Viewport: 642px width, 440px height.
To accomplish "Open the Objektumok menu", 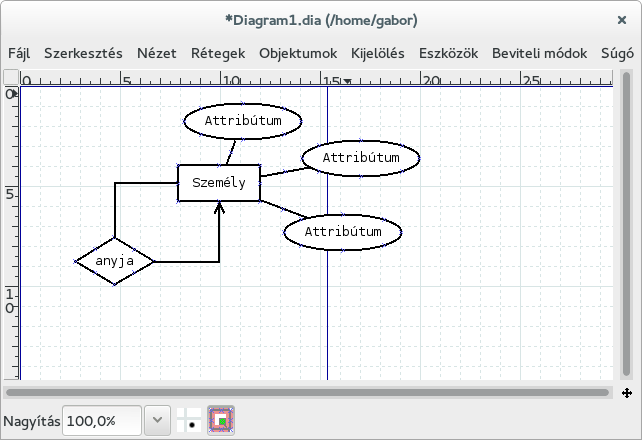I will tap(298, 53).
